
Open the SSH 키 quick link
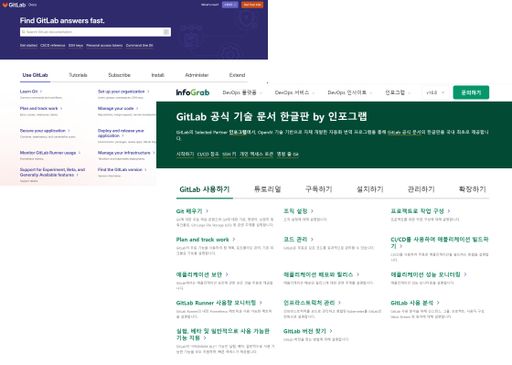[229, 154]
